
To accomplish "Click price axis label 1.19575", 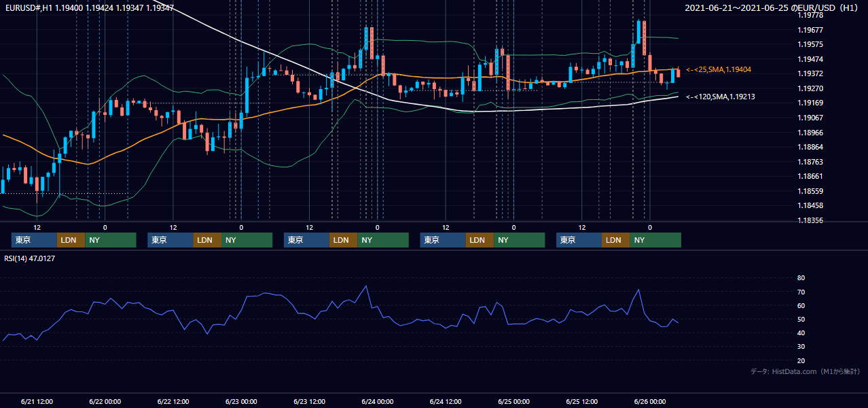I will (x=810, y=44).
